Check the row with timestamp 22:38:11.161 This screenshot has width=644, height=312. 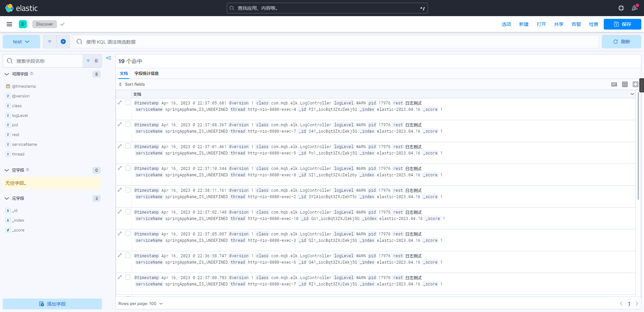click(x=128, y=190)
